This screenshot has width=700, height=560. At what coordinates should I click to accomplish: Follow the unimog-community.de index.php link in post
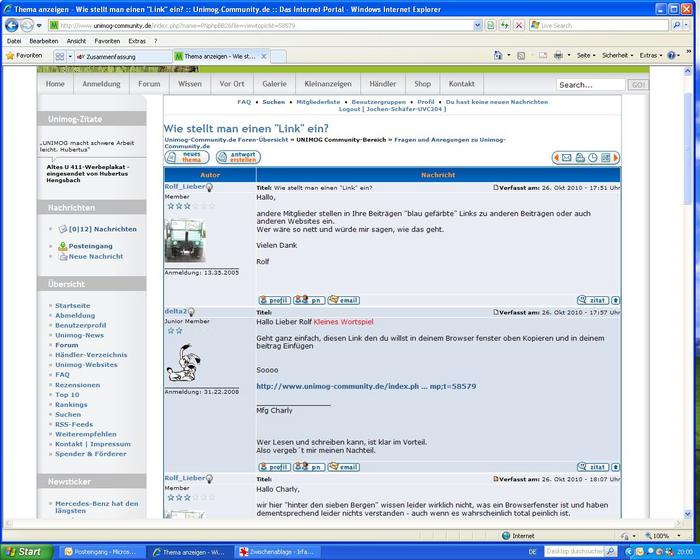366,386
